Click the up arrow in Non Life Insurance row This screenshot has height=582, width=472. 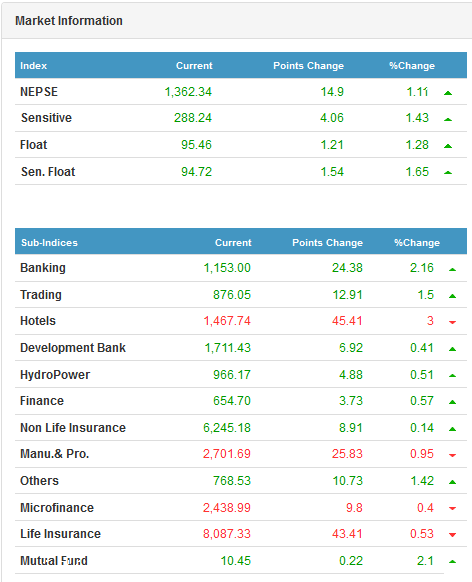tap(452, 429)
